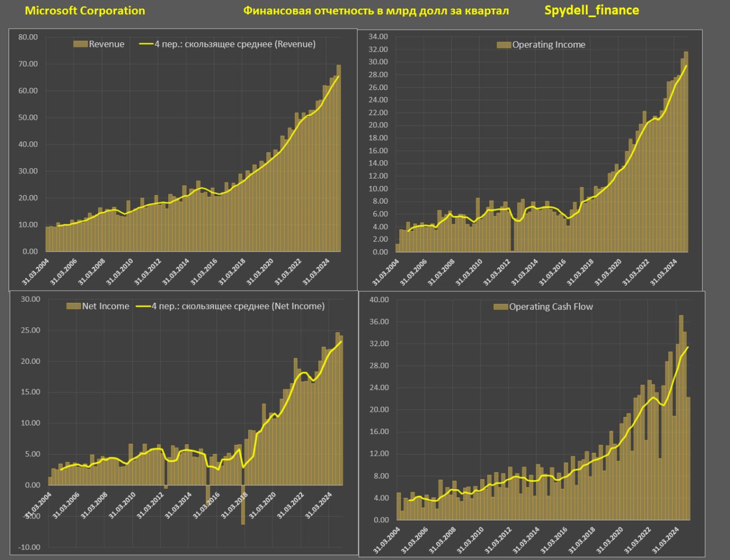Click the tallest bar in the Operating Cash Flow chart
730x560 pixels.
click(681, 416)
